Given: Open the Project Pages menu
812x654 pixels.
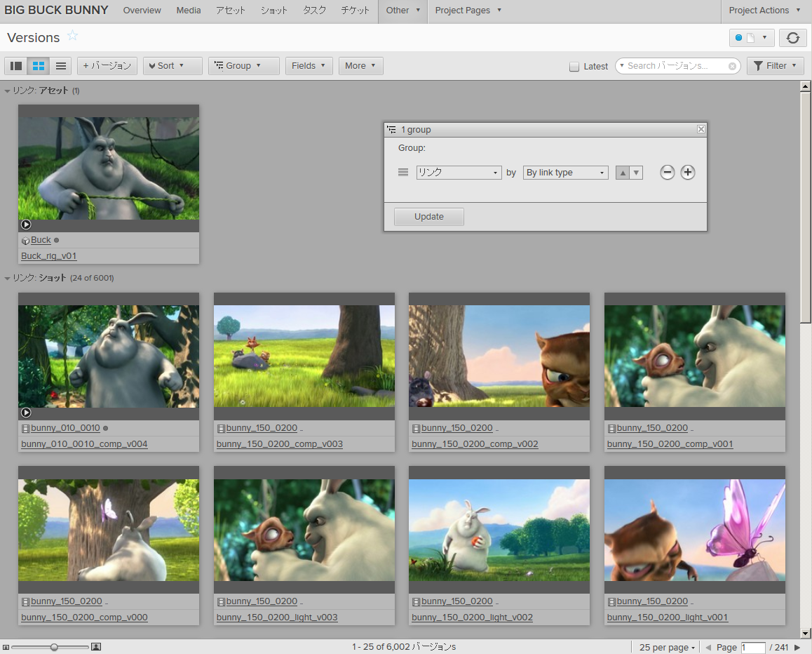Looking at the screenshot, I should 468,11.
